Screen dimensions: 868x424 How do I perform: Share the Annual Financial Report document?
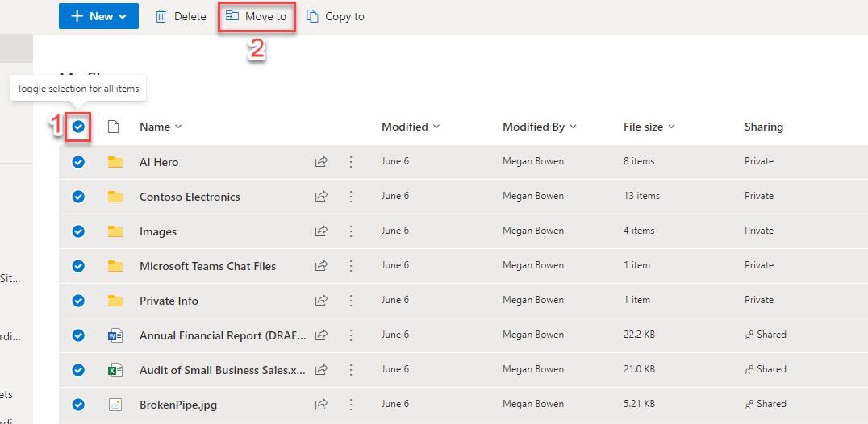tap(321, 335)
